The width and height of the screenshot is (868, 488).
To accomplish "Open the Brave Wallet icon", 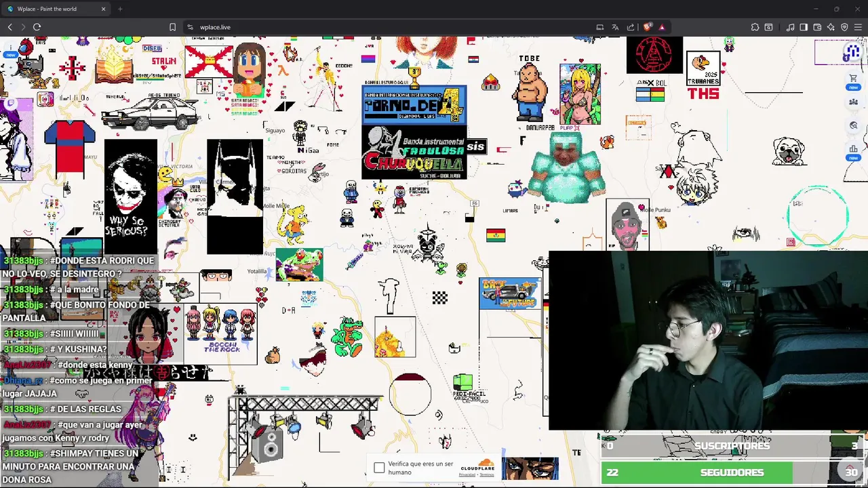I will [x=817, y=27].
